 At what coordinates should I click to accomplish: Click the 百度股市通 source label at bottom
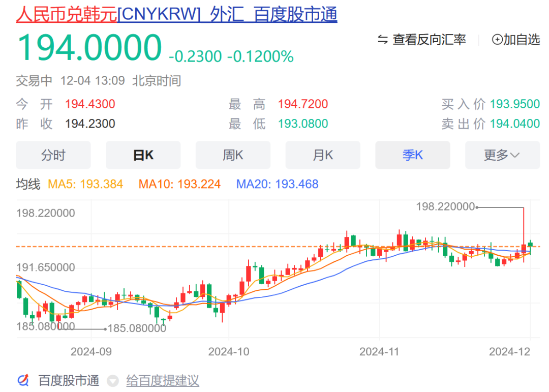(x=69, y=380)
